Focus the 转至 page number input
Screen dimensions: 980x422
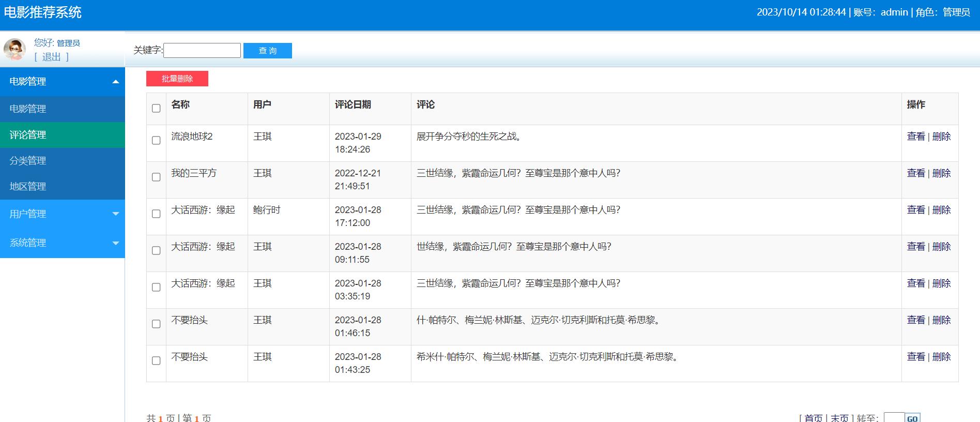click(x=894, y=418)
